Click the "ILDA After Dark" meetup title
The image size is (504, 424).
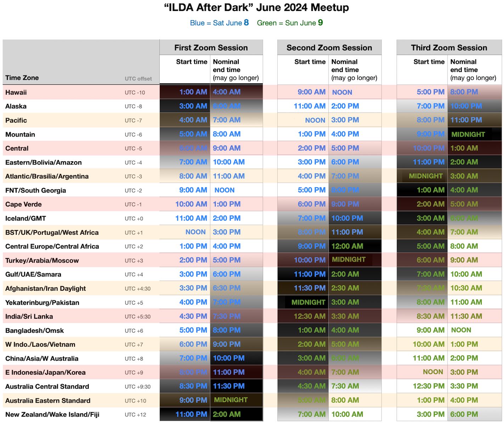(256, 7)
